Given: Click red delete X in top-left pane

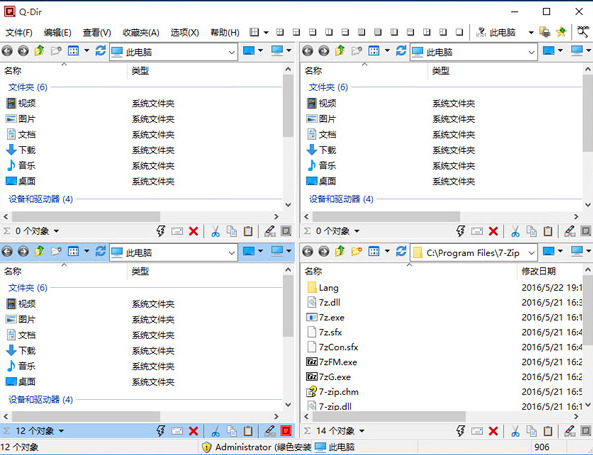Looking at the screenshot, I should [x=193, y=231].
